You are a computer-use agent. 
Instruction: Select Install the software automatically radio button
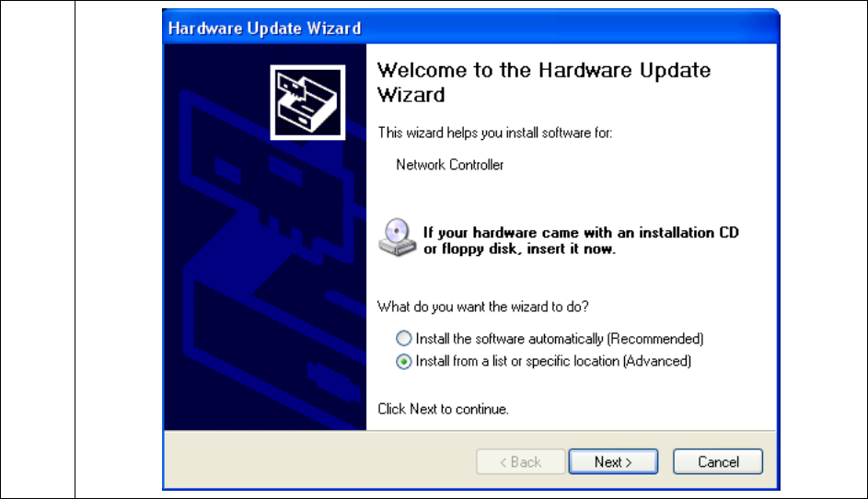(x=403, y=338)
